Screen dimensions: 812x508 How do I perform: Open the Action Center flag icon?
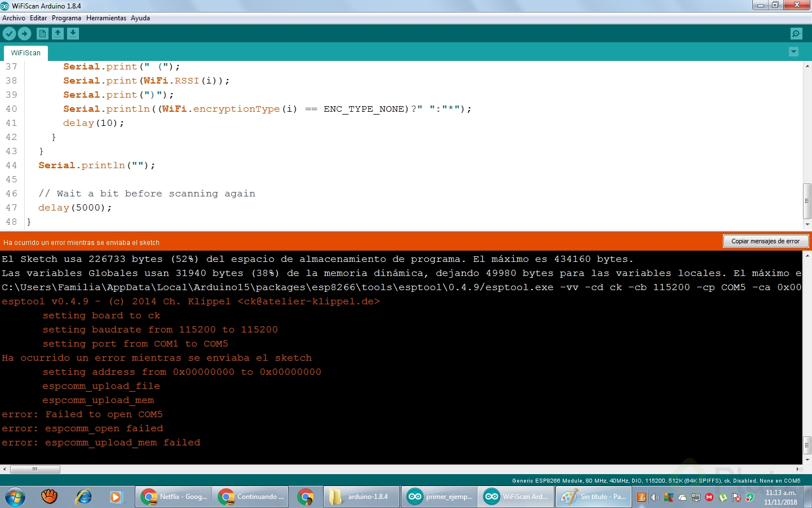(736, 497)
